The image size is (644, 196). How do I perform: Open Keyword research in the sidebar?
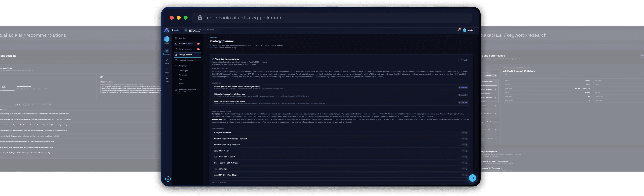pyautogui.click(x=187, y=49)
